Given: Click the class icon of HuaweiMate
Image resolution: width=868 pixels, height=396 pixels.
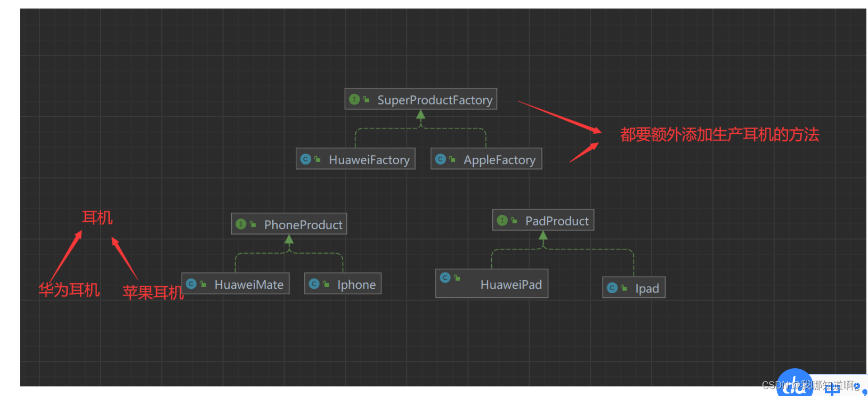Looking at the screenshot, I should pyautogui.click(x=191, y=284).
